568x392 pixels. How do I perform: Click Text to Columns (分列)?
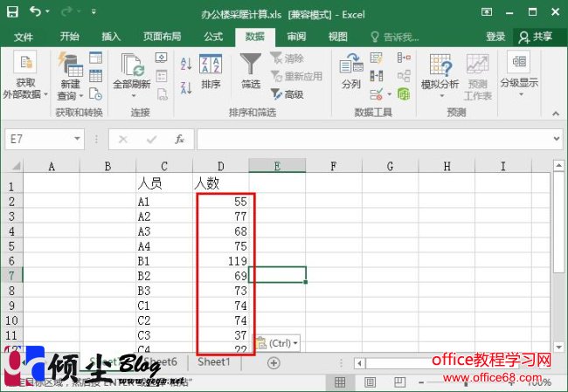(x=351, y=72)
